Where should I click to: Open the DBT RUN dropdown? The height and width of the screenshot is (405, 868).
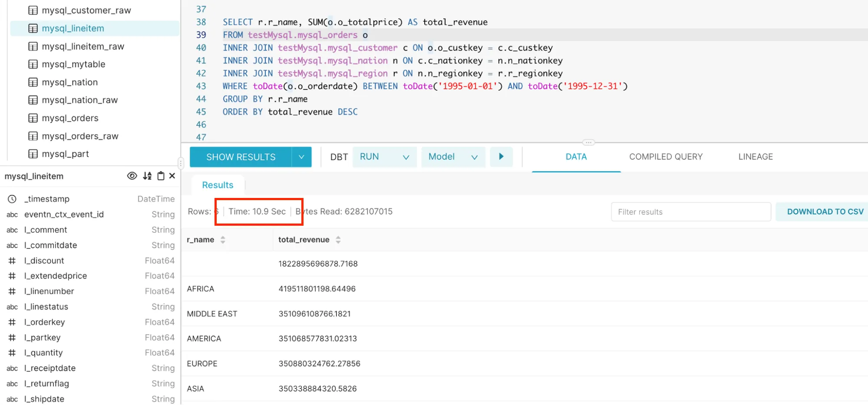[385, 157]
